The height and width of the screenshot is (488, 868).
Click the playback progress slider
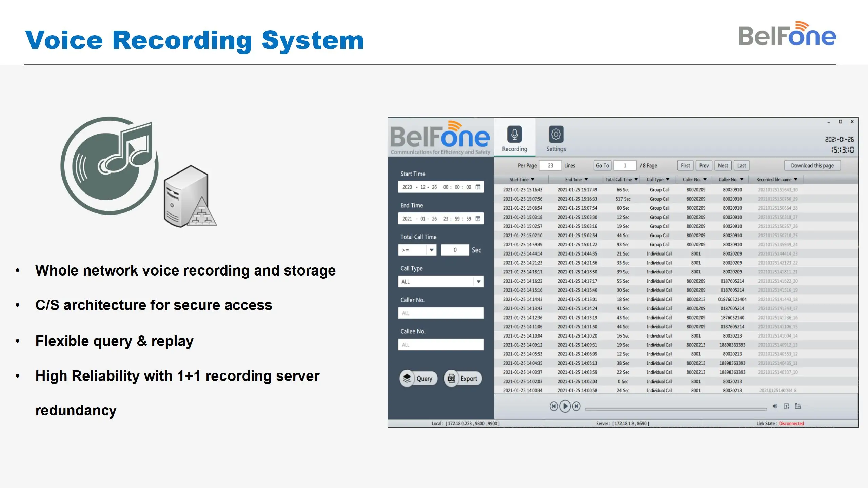[x=676, y=409]
